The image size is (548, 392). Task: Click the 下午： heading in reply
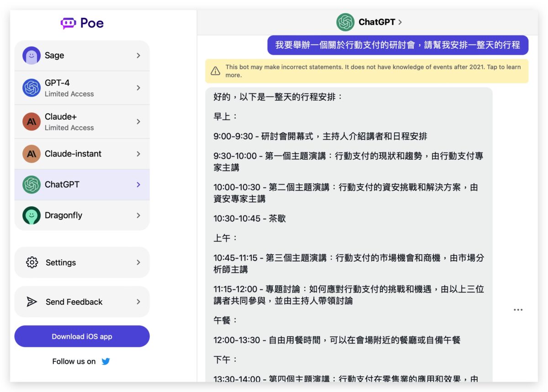(226, 360)
